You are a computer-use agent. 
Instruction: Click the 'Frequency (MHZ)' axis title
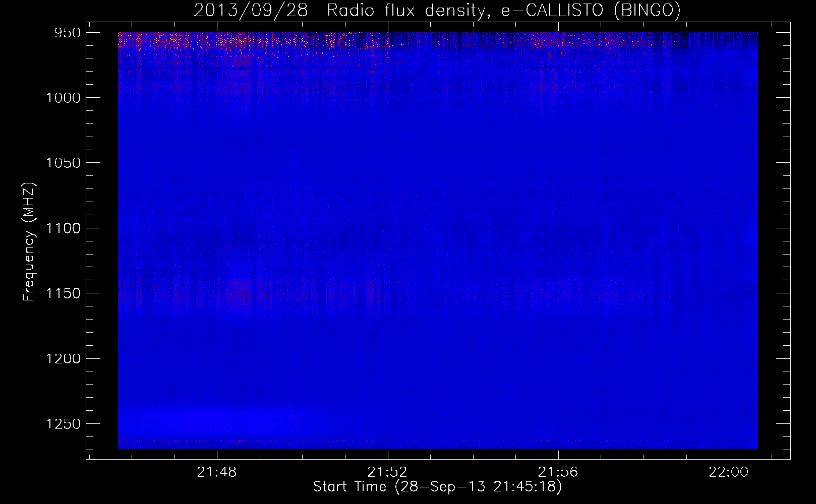tap(29, 242)
